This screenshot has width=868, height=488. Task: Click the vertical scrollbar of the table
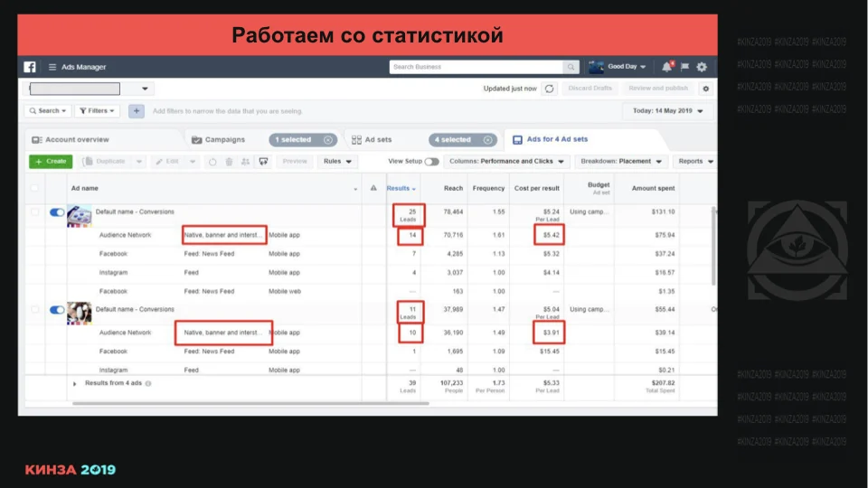(713, 246)
